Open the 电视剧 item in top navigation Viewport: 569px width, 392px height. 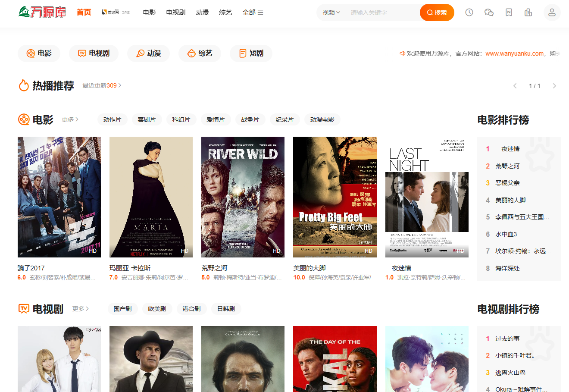[176, 13]
